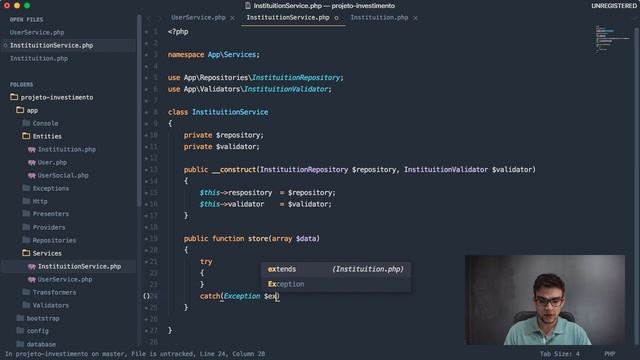The height and width of the screenshot is (360, 640).
Task: Click 'store' function name on line 19
Action: click(x=258, y=238)
